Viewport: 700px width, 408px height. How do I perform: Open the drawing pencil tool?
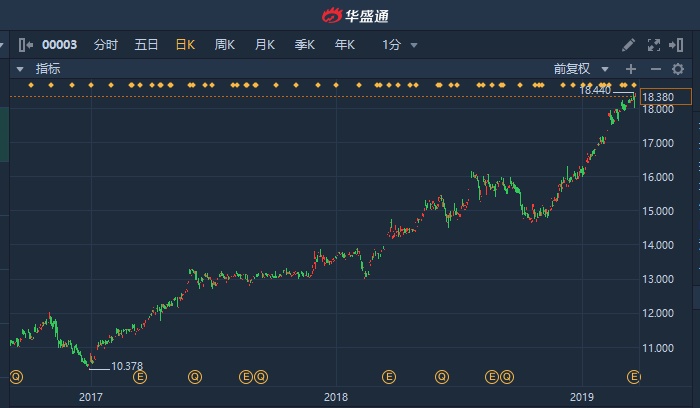click(628, 45)
